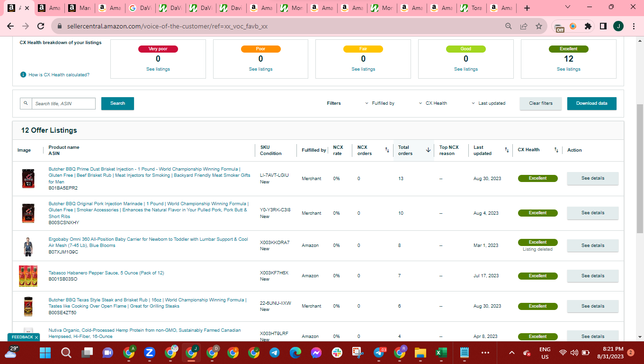Open the Last updated filter dropdown
The height and width of the screenshot is (364, 644).
[x=489, y=103]
